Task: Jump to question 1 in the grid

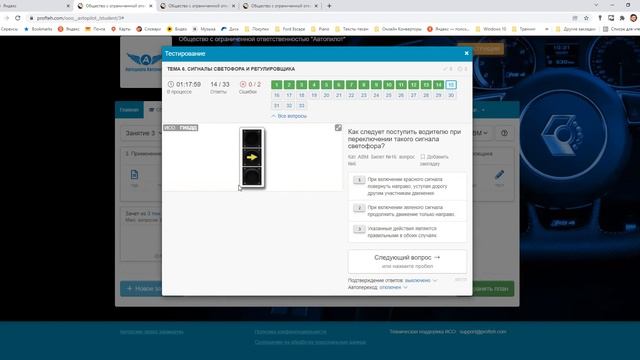Action: point(277,85)
